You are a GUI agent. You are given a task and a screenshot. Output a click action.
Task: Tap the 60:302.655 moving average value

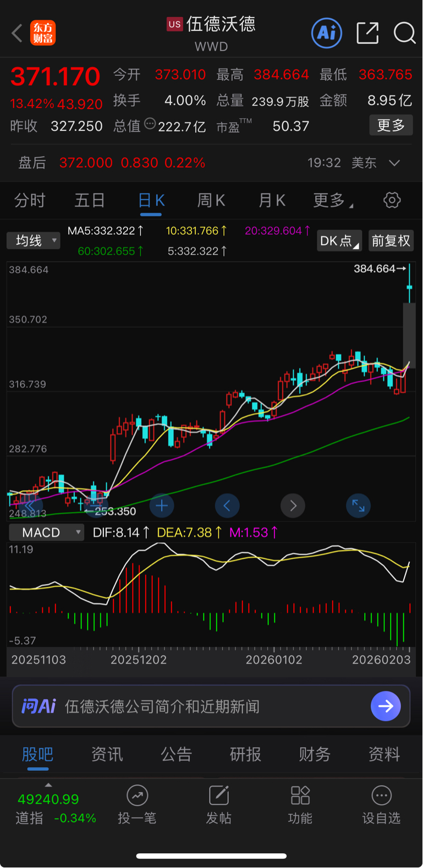(111, 251)
